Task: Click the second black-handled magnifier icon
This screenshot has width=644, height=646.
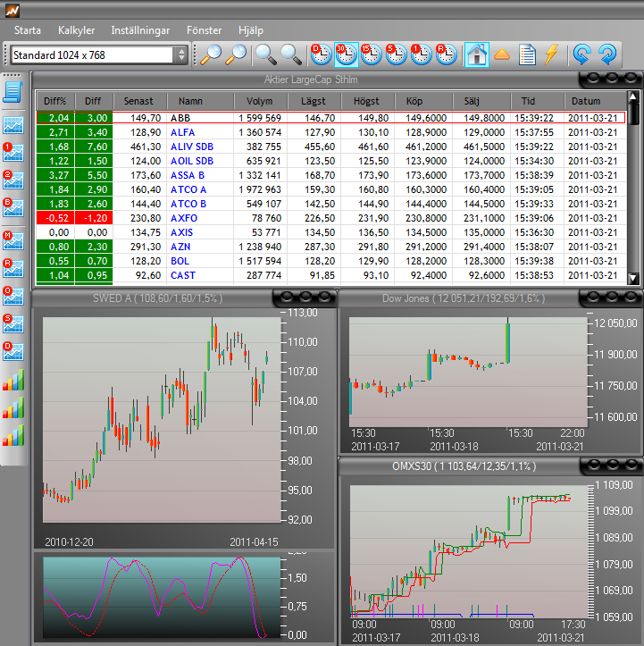Action: click(x=290, y=55)
